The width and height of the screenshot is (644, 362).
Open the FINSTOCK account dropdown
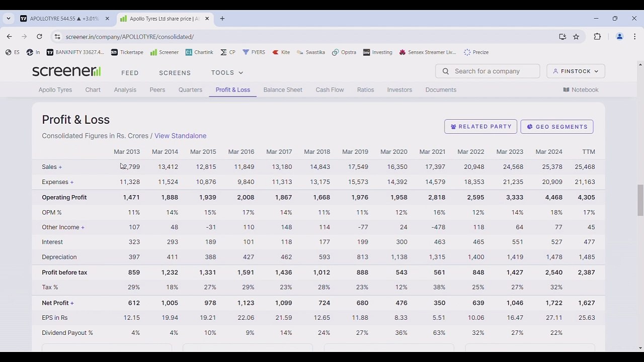pos(576,71)
